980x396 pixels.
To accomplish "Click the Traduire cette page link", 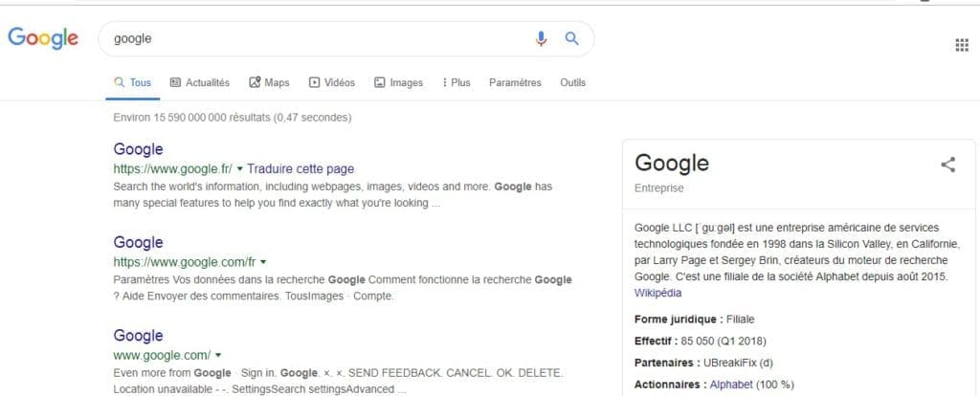I will 301,168.
